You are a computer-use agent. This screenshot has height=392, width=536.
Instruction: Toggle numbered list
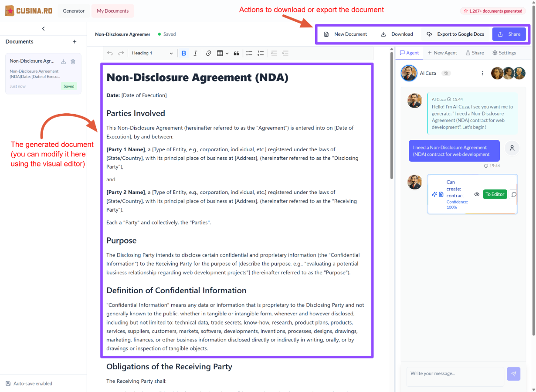(261, 53)
